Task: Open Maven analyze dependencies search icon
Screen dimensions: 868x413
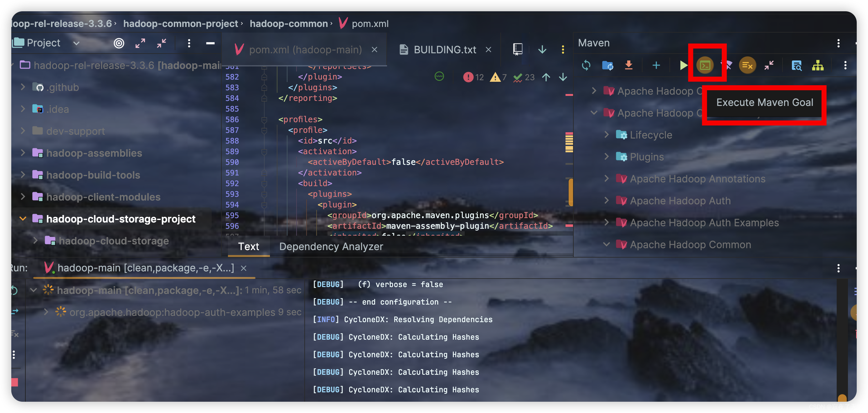Action: tap(797, 65)
